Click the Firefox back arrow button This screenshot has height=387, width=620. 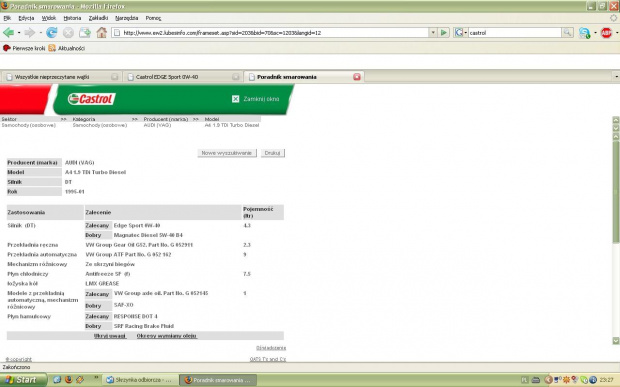tap(8, 33)
